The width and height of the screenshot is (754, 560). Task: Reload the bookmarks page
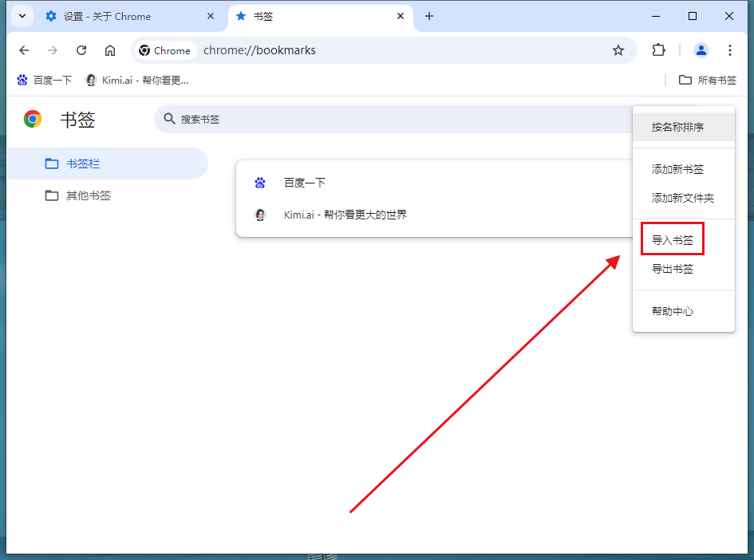pyautogui.click(x=81, y=50)
